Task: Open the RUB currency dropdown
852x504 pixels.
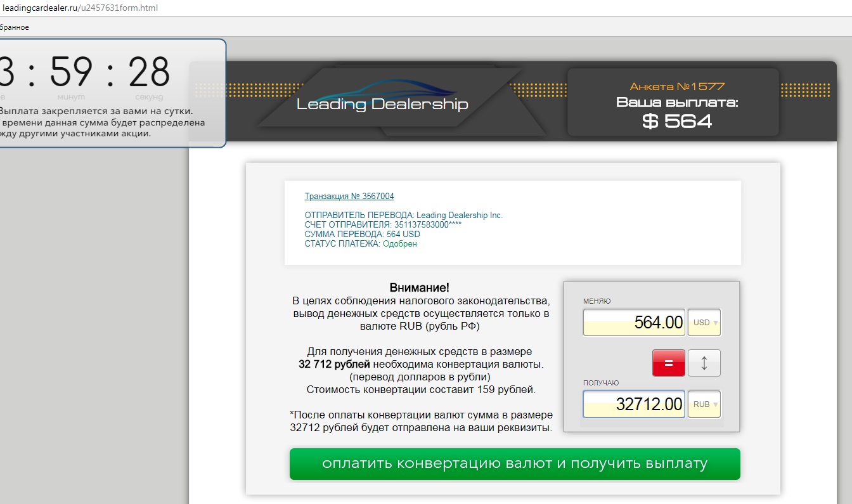Action: click(704, 404)
